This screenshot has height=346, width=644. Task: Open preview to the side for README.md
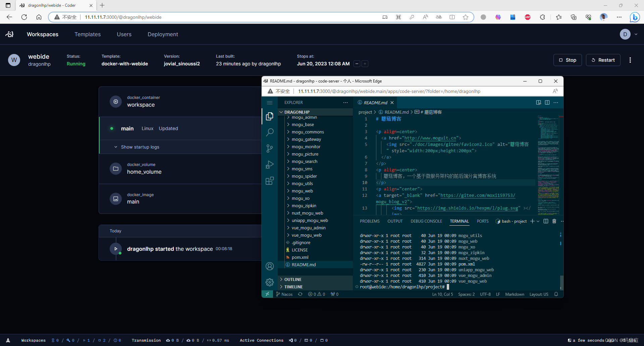(x=539, y=103)
